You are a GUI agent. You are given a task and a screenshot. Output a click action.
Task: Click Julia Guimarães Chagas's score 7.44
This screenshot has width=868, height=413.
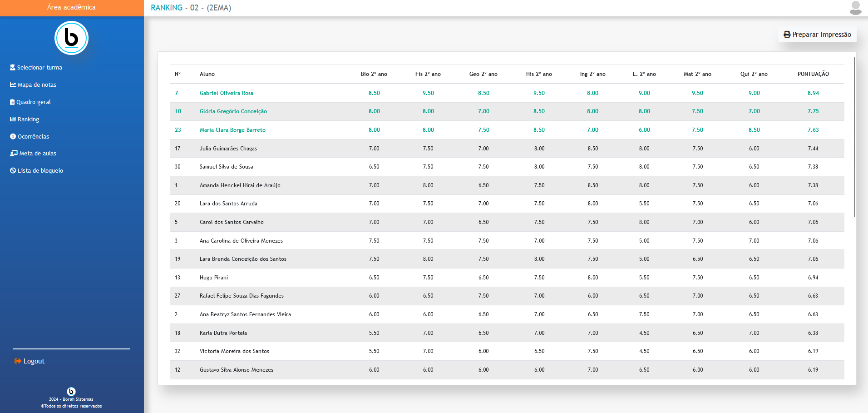click(813, 149)
